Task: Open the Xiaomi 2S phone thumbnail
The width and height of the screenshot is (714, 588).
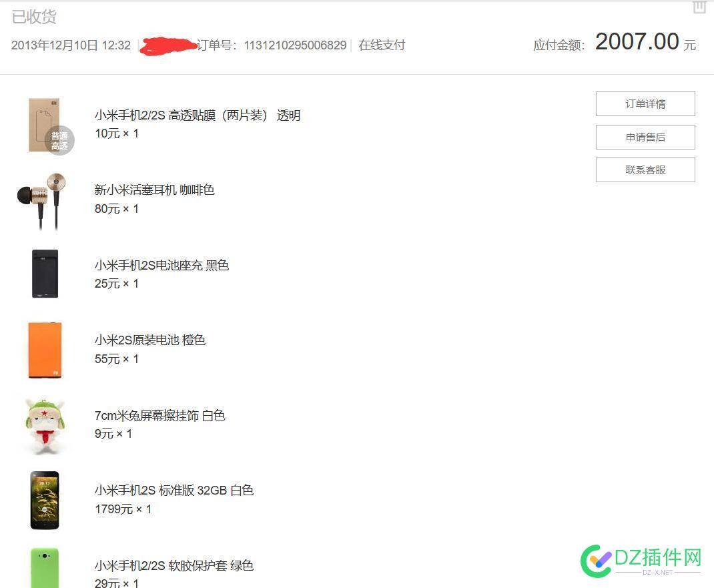Action: pyautogui.click(x=45, y=500)
